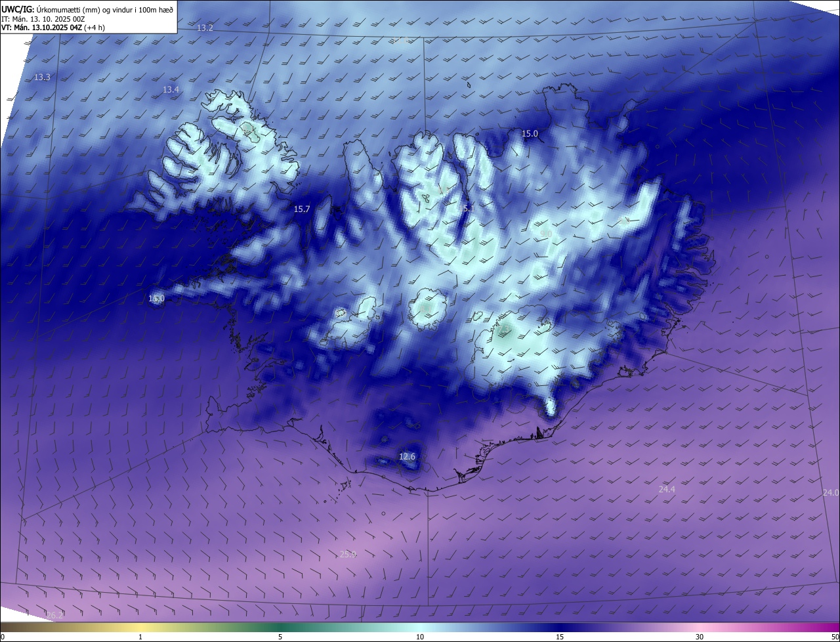The image size is (840, 642).
Task: Click the '50' tick label on the color scale
Action: tap(835, 637)
